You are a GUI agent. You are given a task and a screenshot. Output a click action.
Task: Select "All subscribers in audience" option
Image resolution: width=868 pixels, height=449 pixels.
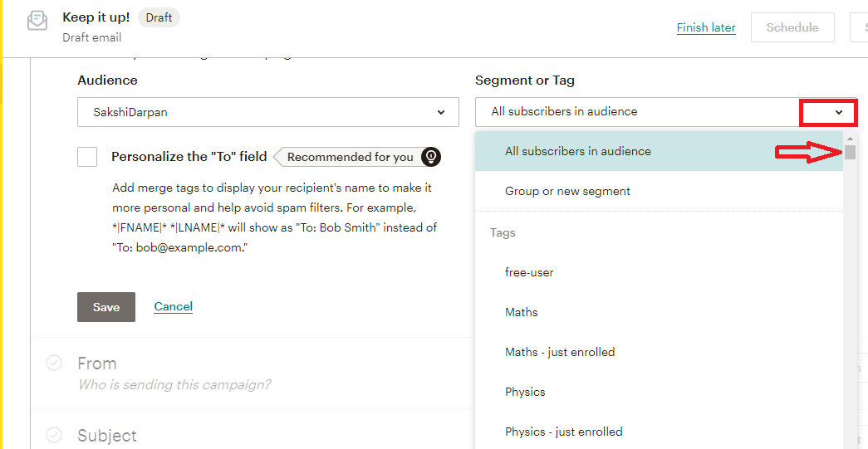(x=578, y=151)
